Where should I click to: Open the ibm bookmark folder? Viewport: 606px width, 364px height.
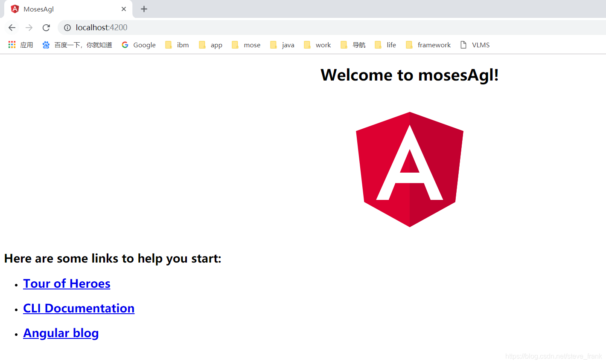coord(177,45)
